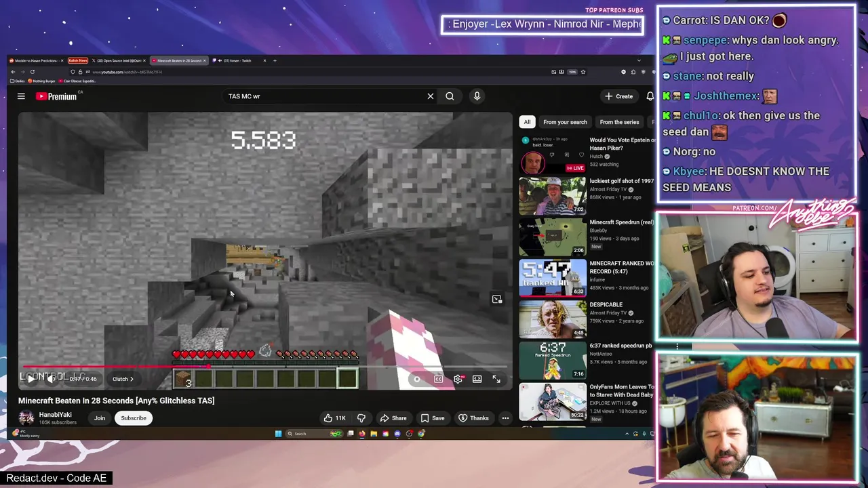Switch to 'Mockler vs Hasan Predictions' tab
868x488 pixels.
[35, 60]
